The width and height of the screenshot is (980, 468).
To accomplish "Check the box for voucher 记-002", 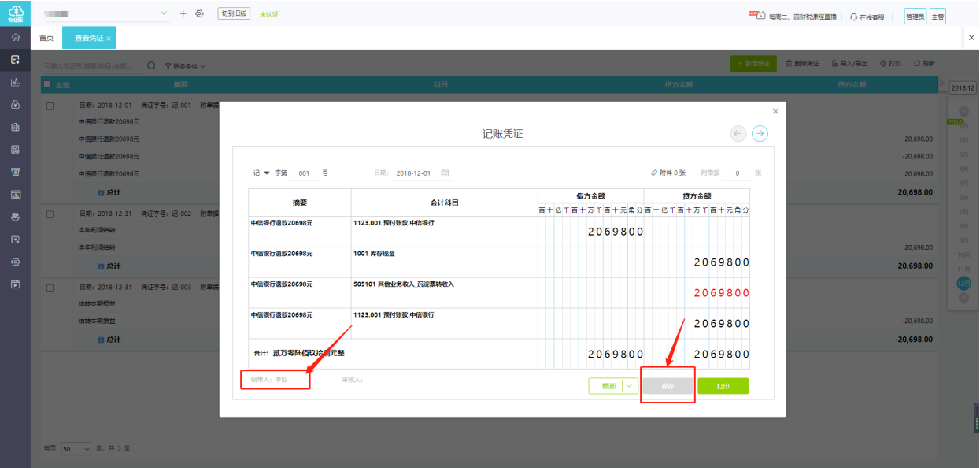I will pos(50,214).
